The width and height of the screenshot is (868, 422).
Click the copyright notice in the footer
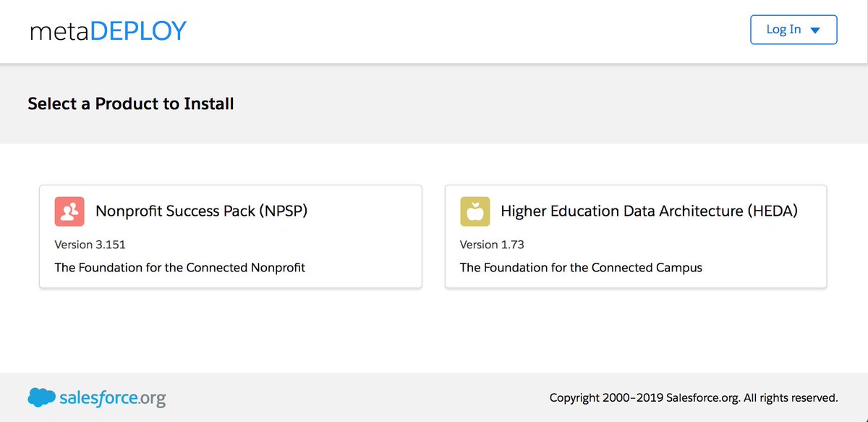(x=693, y=397)
